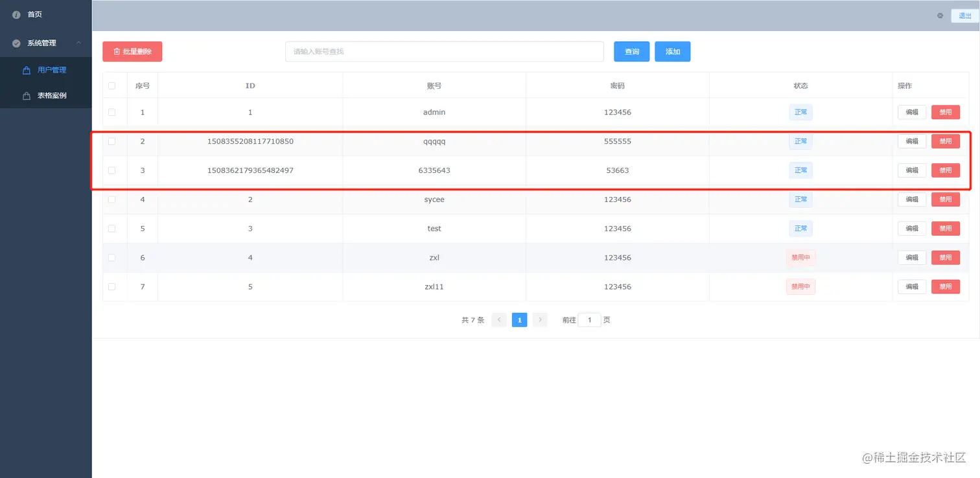Click the 正常 status tag for test
Image resolution: width=980 pixels, height=478 pixels.
coord(800,229)
